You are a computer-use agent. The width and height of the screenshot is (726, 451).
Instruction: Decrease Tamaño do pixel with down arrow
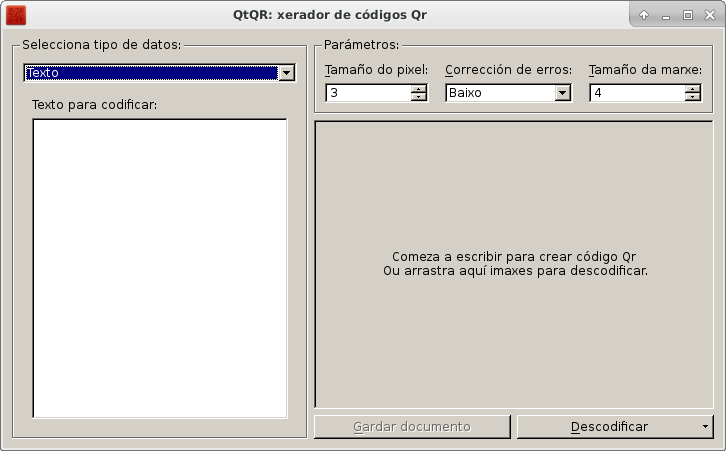coord(418,97)
